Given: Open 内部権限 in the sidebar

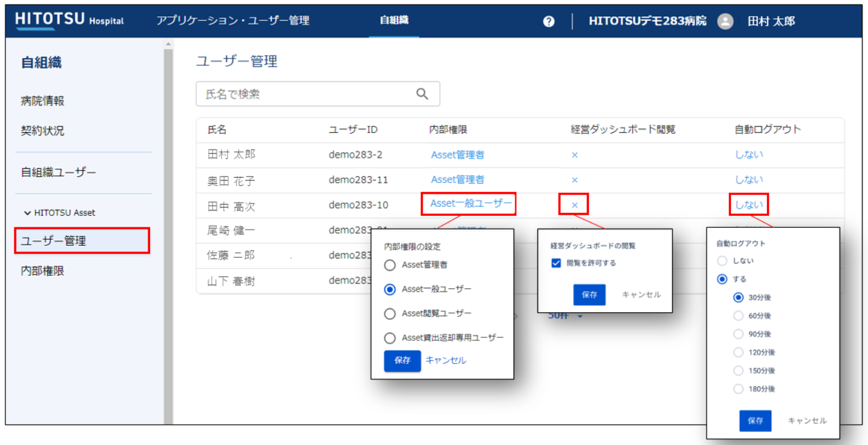Looking at the screenshot, I should pos(42,271).
